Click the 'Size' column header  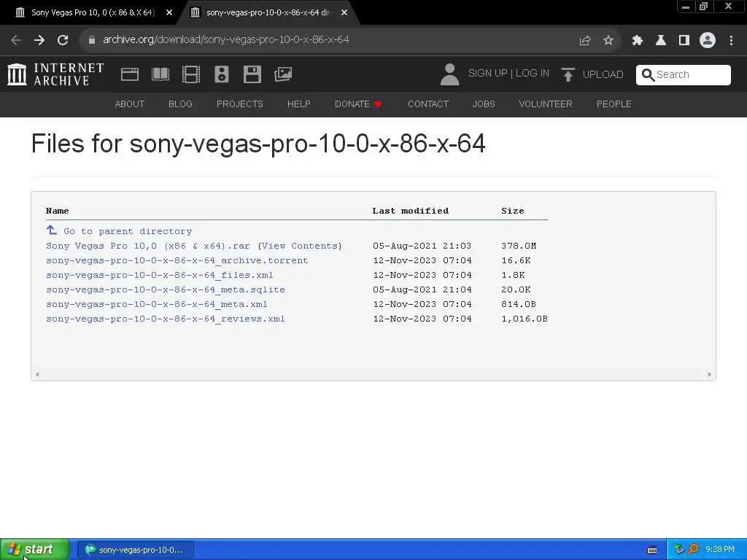513,211
